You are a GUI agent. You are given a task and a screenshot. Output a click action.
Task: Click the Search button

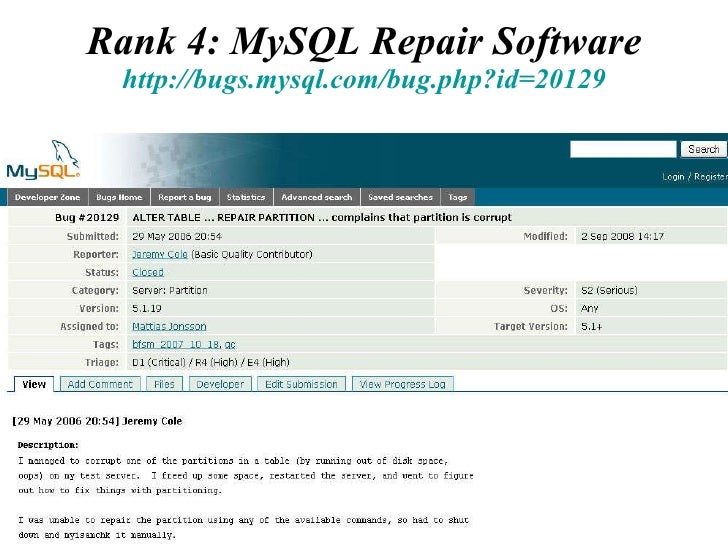click(x=703, y=150)
